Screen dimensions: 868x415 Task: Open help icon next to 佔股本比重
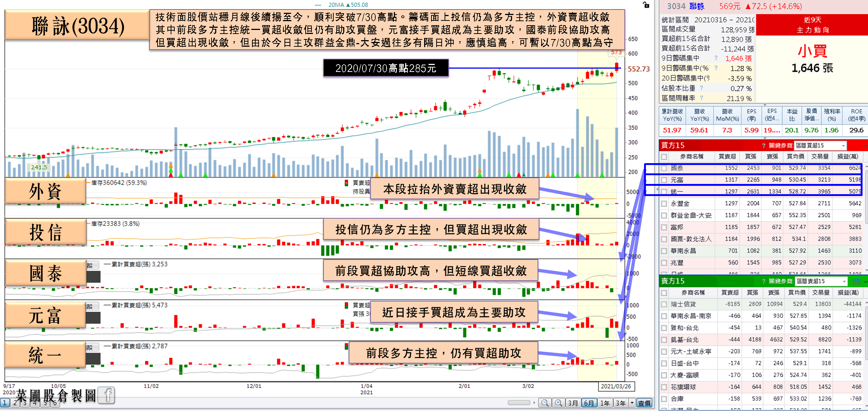tap(701, 88)
